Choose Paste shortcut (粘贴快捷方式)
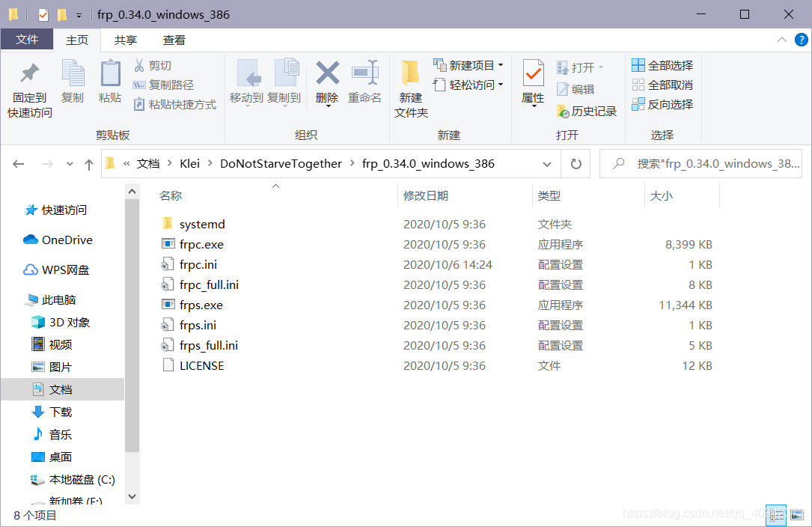This screenshot has height=527, width=812. click(x=175, y=105)
